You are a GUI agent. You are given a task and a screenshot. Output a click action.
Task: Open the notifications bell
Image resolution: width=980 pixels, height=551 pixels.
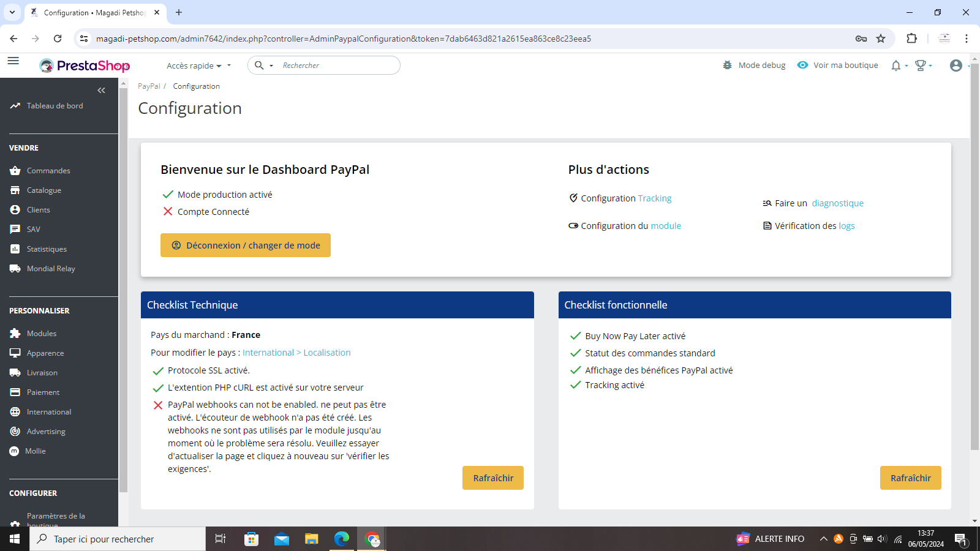click(896, 66)
